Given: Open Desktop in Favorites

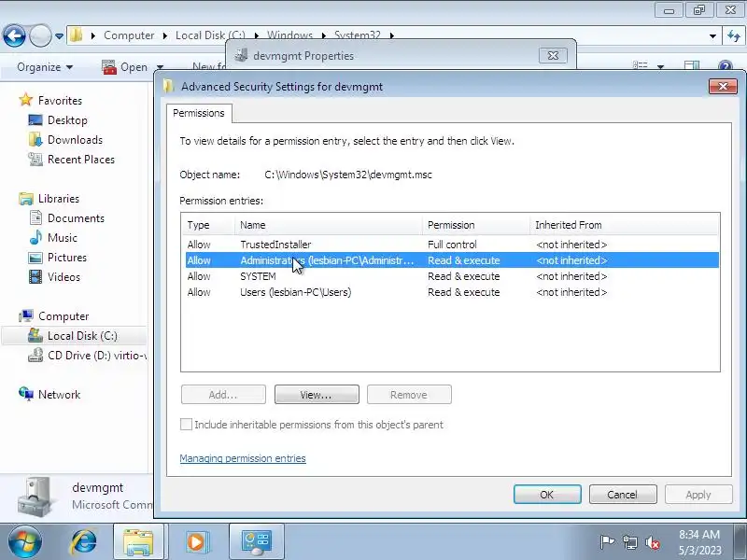Looking at the screenshot, I should (67, 120).
